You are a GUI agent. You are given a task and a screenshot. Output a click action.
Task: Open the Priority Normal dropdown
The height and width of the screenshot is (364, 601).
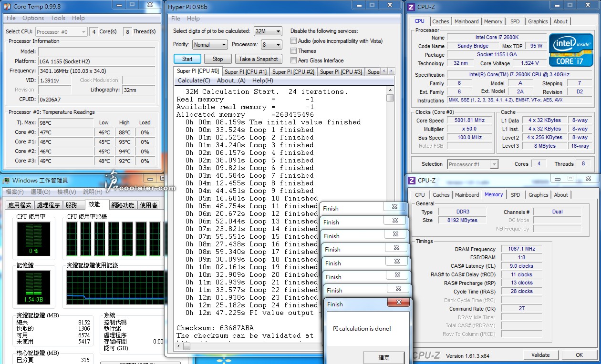pyautogui.click(x=210, y=44)
